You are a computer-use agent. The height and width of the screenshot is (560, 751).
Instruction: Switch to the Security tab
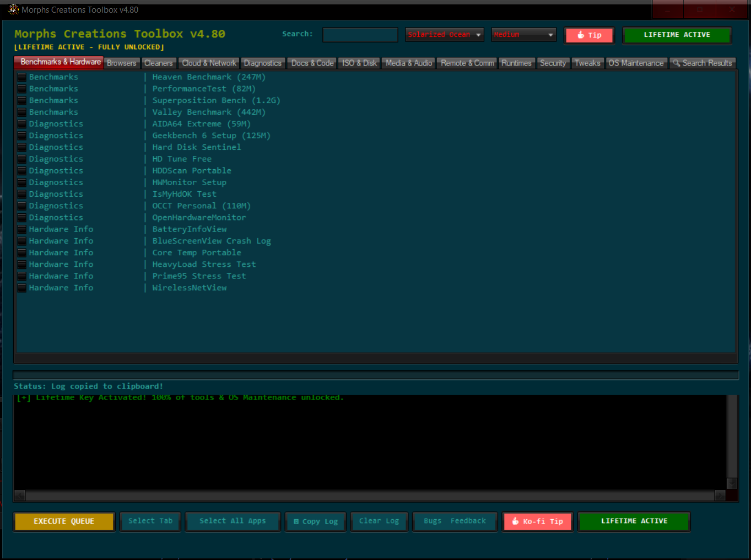click(553, 63)
